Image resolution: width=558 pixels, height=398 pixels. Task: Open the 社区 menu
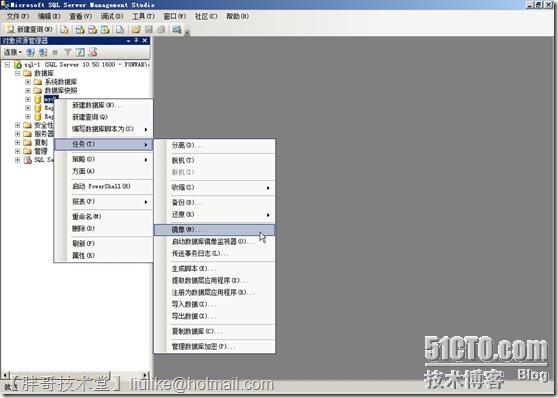click(206, 16)
